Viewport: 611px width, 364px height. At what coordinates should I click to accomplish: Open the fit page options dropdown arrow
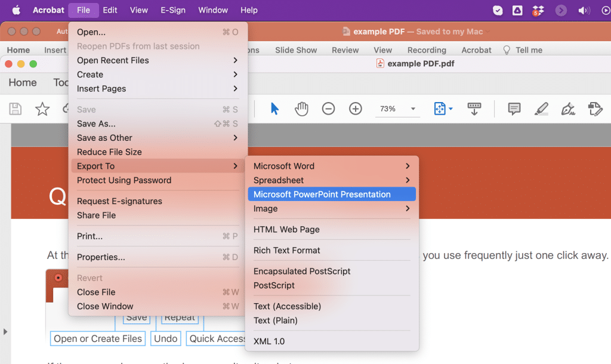click(x=450, y=109)
